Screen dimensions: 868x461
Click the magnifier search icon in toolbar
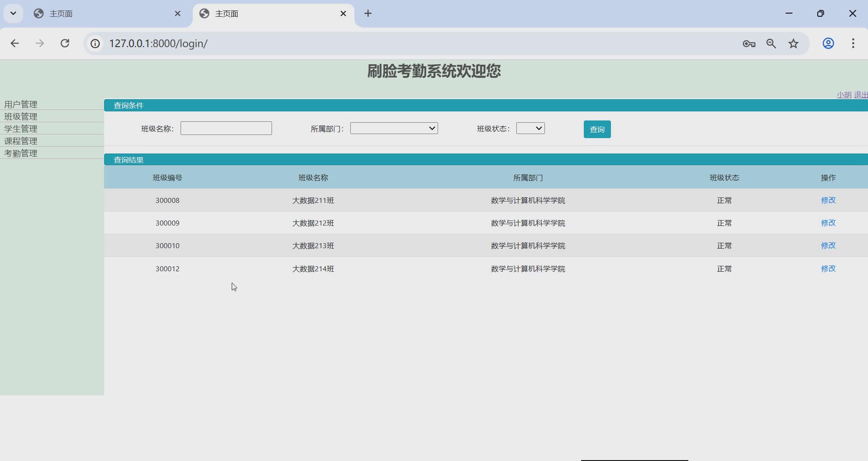click(x=771, y=43)
